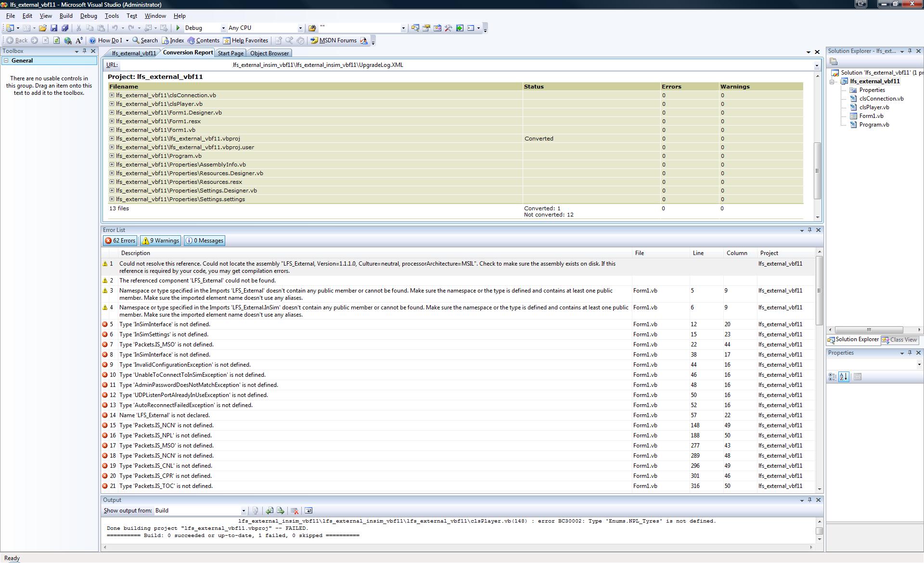
Task: Click the Save All icon
Action: pyautogui.click(x=65, y=28)
